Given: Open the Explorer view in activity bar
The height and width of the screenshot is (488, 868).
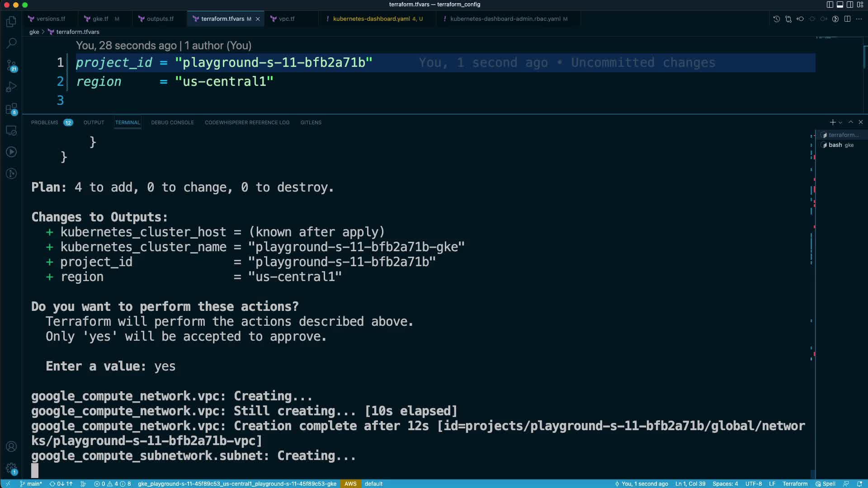Looking at the screenshot, I should [11, 21].
